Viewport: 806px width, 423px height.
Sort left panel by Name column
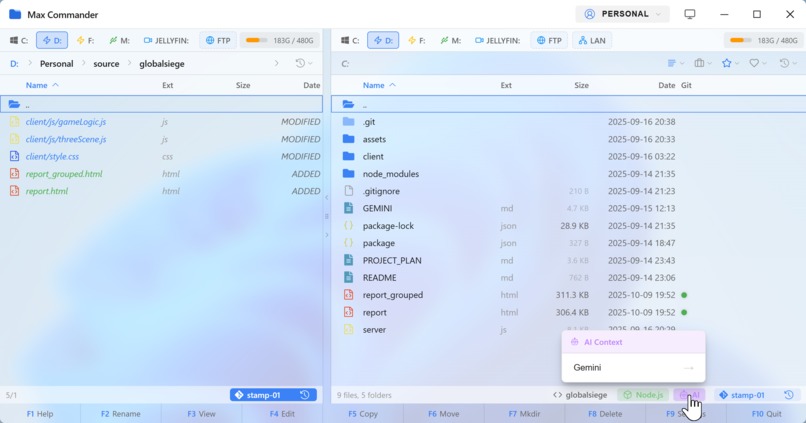(x=42, y=85)
